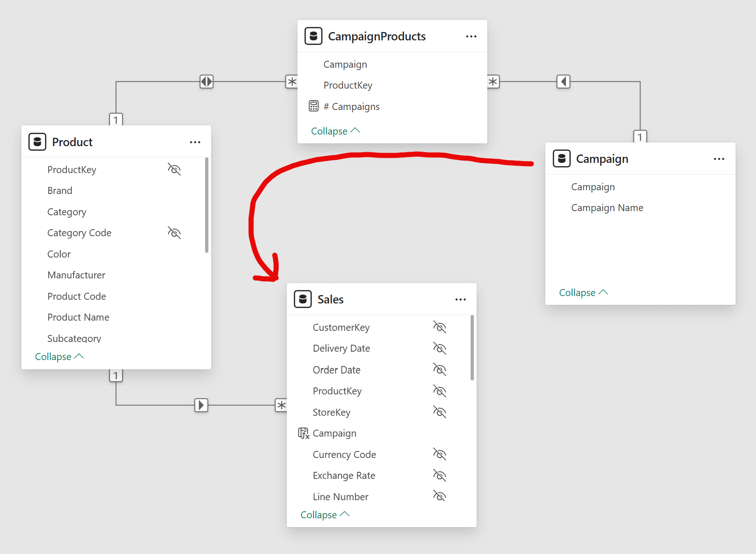This screenshot has width=756, height=554.
Task: Click filter direction arrow on Product-Sales relationship
Action: [x=201, y=405]
